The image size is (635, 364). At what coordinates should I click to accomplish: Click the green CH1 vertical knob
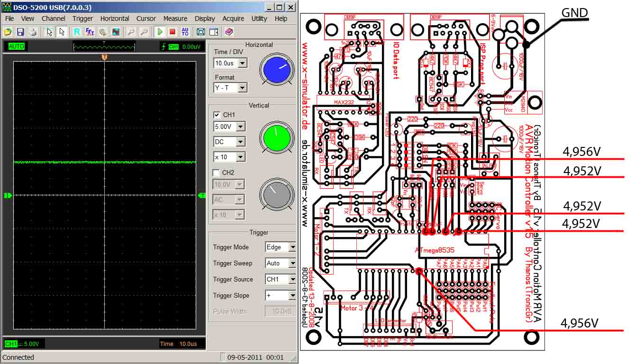click(x=277, y=137)
